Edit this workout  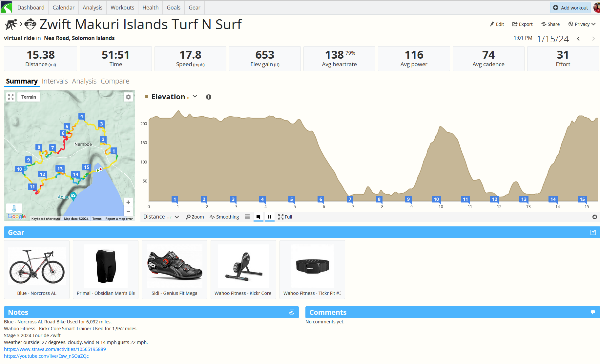pyautogui.click(x=497, y=24)
